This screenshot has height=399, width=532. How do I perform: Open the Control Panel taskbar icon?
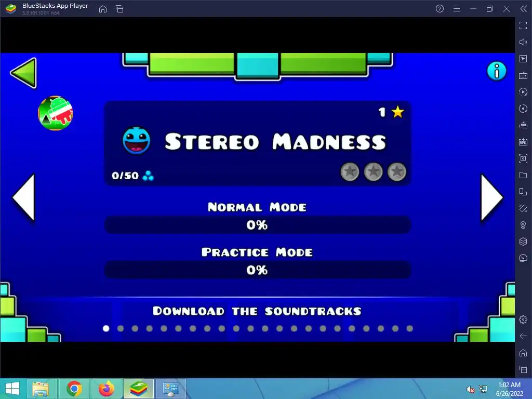click(x=170, y=389)
